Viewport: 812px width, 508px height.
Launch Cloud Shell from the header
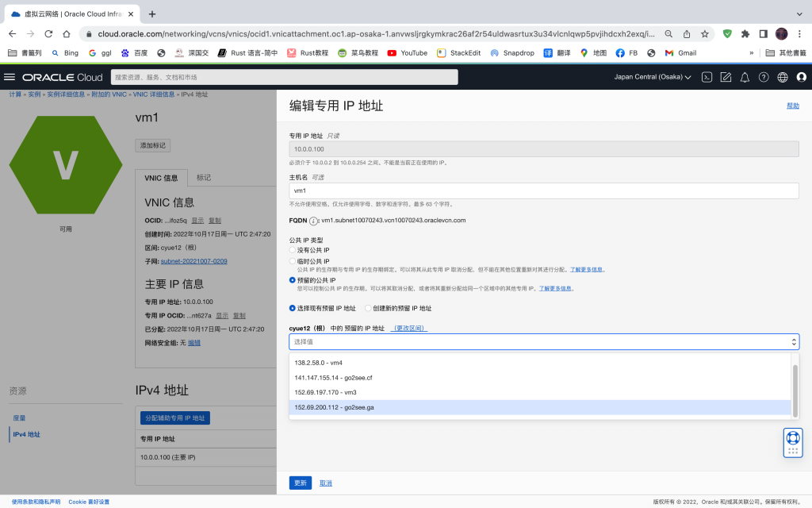[x=707, y=77]
